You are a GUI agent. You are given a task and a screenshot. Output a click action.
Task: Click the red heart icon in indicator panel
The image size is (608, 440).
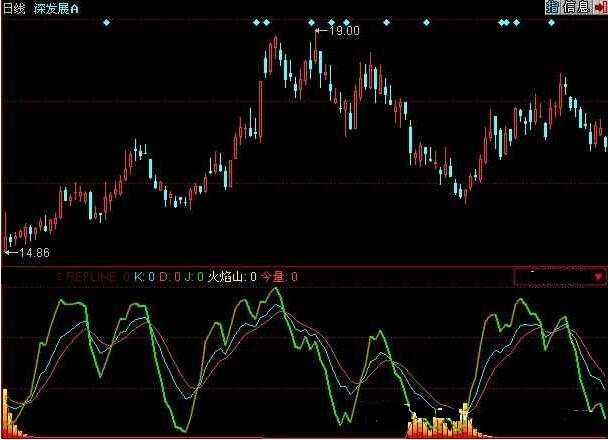(598, 275)
